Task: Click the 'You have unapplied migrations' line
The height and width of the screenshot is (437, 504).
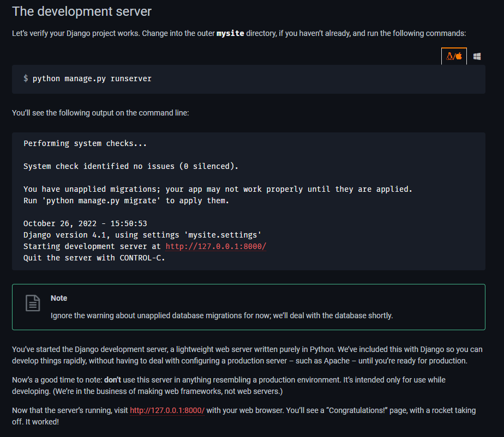Action: point(218,189)
